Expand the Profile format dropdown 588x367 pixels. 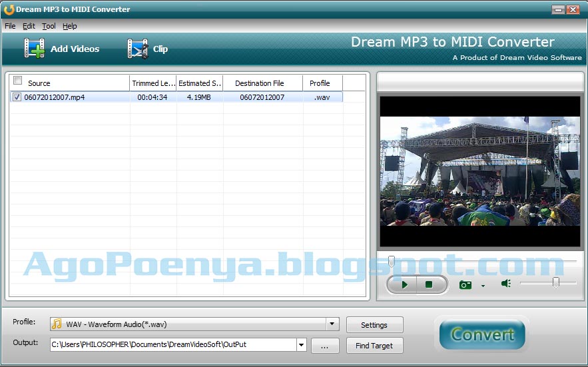pos(332,324)
